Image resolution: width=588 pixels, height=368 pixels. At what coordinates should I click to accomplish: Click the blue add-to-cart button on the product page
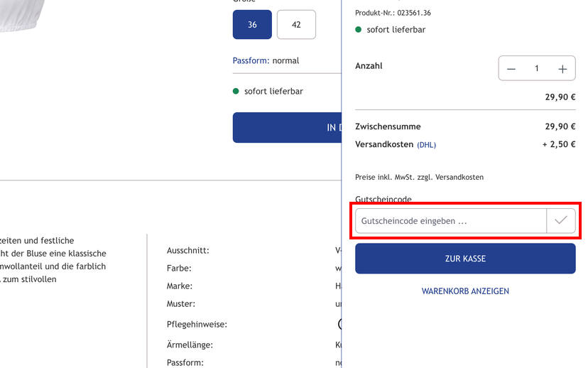pyautogui.click(x=287, y=128)
